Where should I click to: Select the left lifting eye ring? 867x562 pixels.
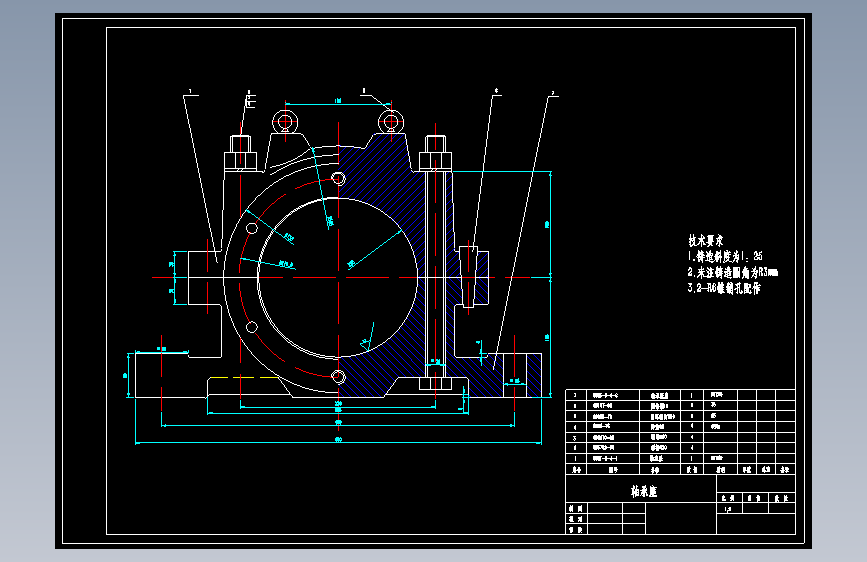click(x=285, y=122)
